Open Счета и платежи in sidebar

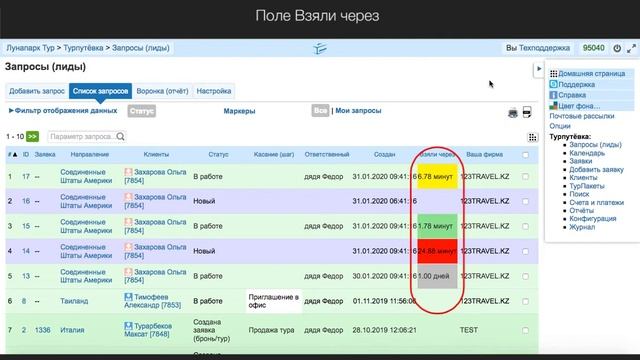click(596, 202)
